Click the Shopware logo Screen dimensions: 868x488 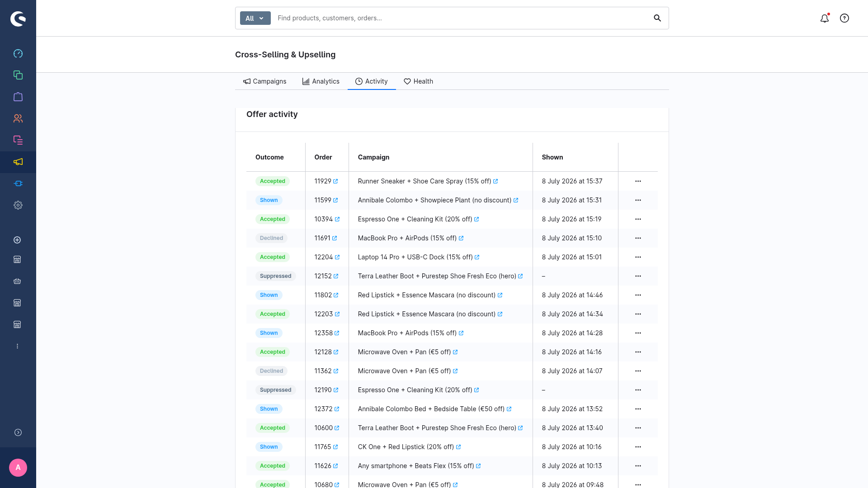click(x=18, y=19)
